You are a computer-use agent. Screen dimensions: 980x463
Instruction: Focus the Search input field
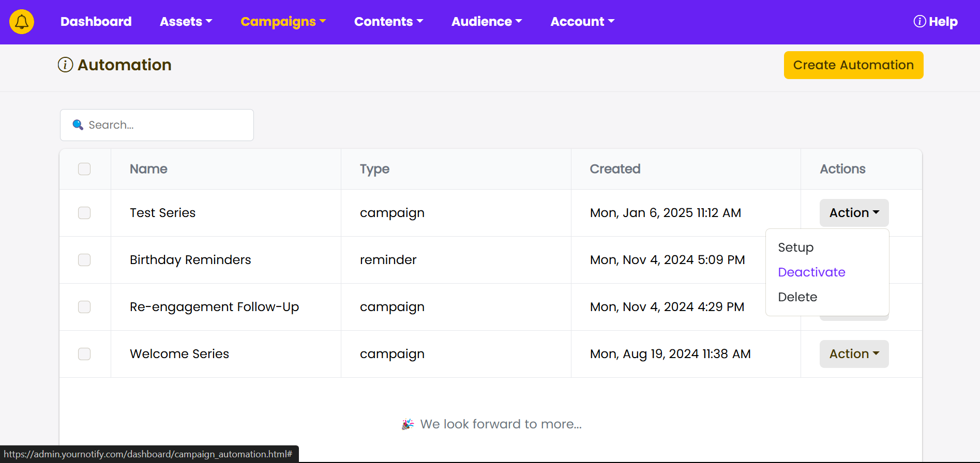pyautogui.click(x=165, y=125)
